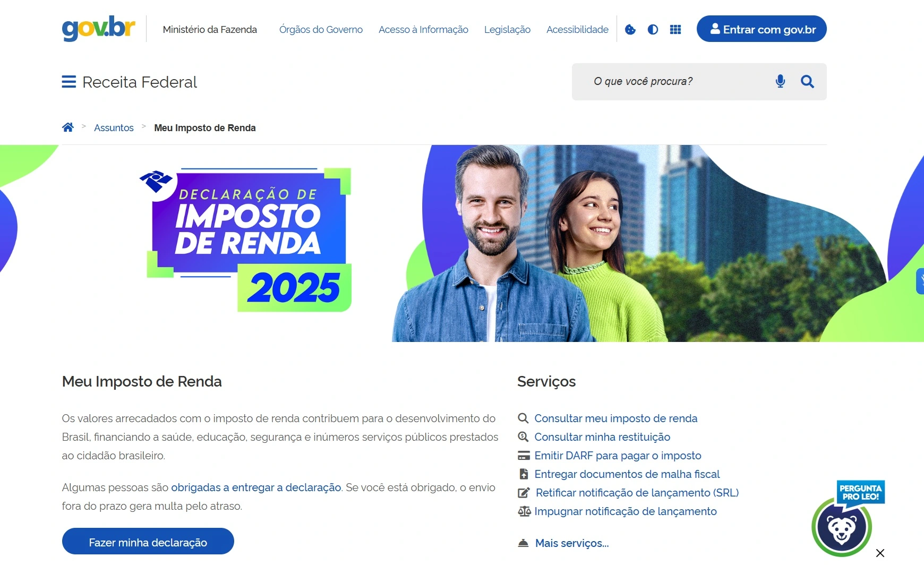The width and height of the screenshot is (924, 565).
Task: Open the cookie preferences icon
Action: tap(630, 29)
